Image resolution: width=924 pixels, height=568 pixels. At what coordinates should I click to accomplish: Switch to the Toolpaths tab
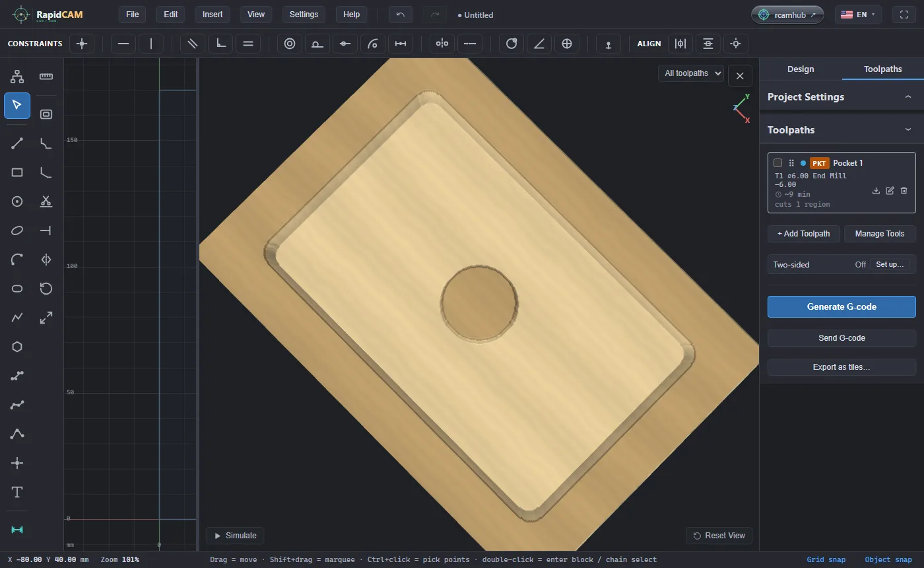pos(883,69)
